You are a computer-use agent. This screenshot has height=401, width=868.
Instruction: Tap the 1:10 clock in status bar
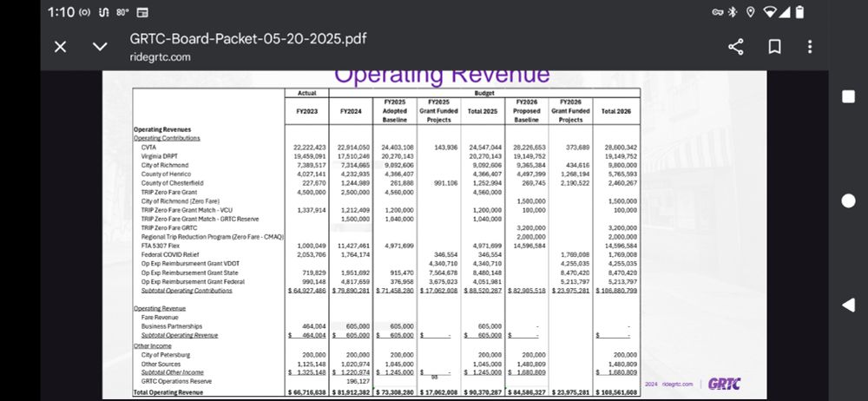(62, 12)
